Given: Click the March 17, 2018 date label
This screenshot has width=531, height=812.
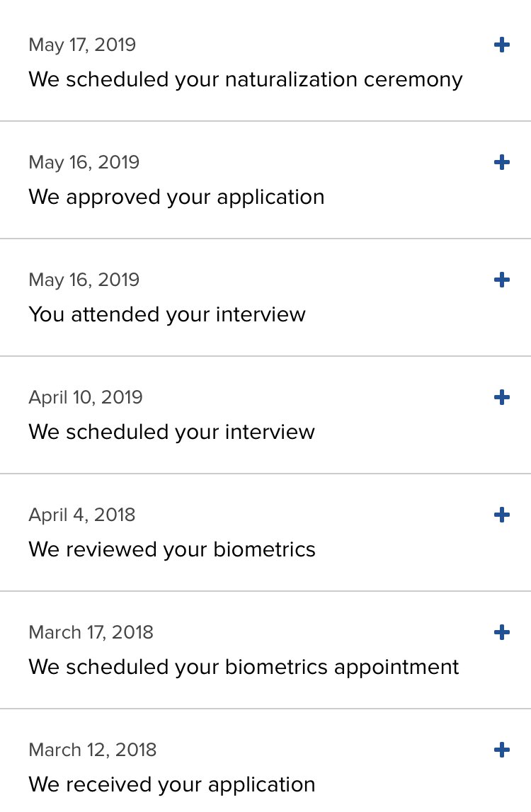Looking at the screenshot, I should tap(91, 632).
